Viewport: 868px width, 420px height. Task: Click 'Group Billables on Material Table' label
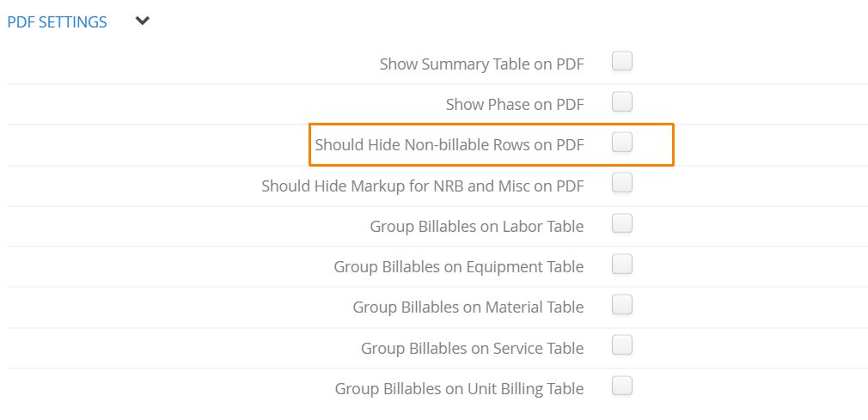click(468, 307)
